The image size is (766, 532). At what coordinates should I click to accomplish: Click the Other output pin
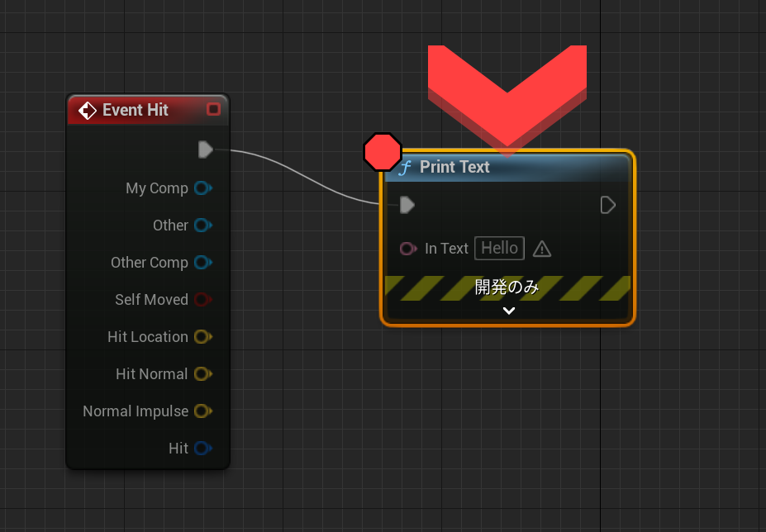[x=203, y=226]
